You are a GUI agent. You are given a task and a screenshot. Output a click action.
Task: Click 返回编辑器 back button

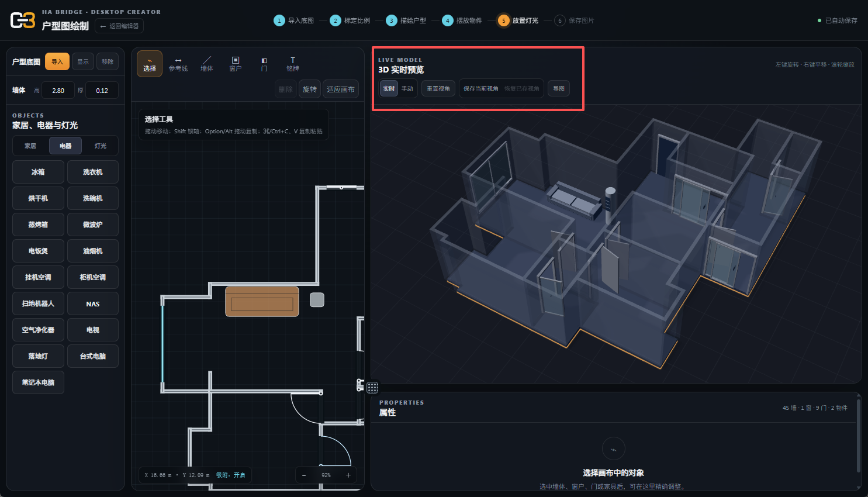[x=119, y=26]
